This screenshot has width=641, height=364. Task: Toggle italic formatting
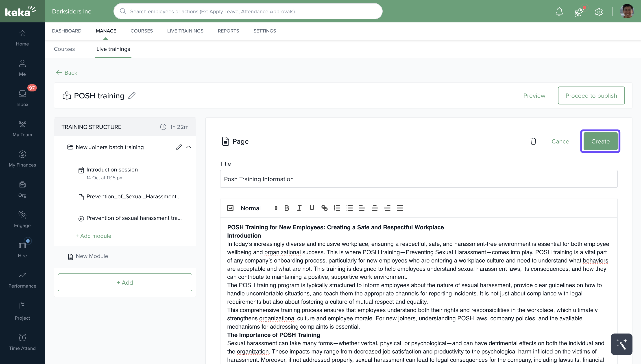(299, 208)
